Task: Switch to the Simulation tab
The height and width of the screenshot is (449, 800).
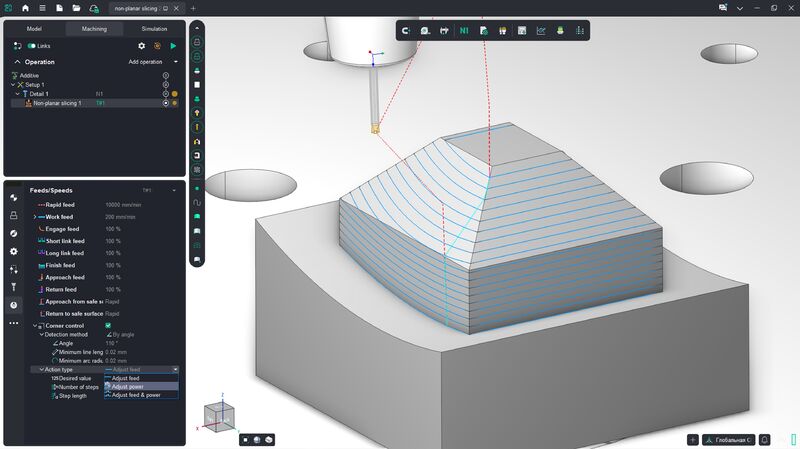Action: (x=154, y=29)
